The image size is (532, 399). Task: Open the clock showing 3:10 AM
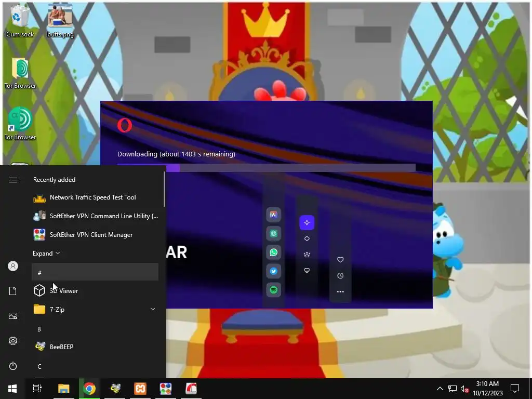(x=487, y=389)
